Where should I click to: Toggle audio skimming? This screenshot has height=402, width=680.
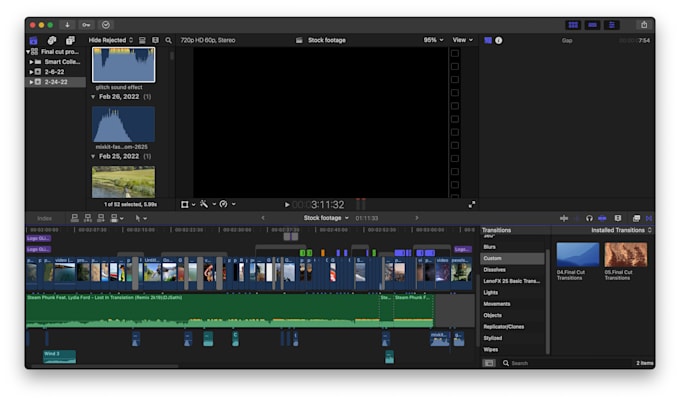point(577,218)
